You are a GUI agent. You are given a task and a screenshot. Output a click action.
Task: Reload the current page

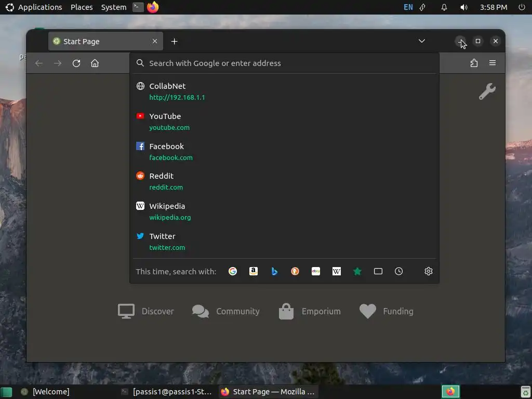(76, 63)
